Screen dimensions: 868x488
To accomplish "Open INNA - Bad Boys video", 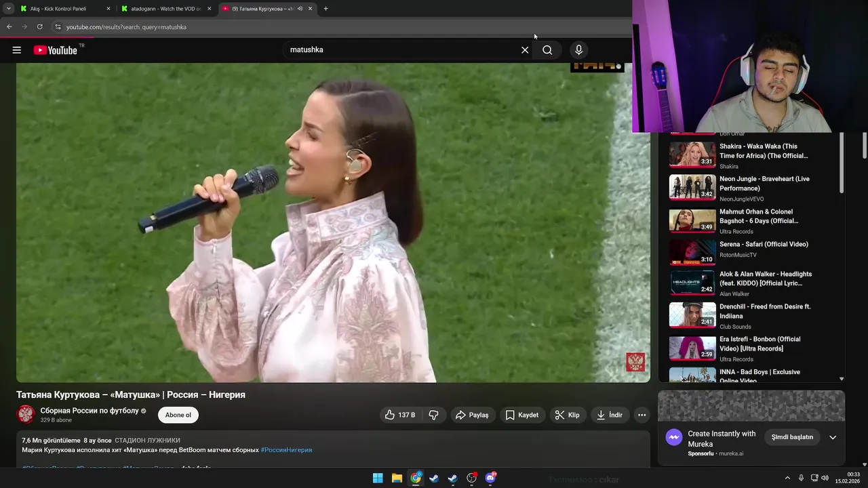I will pos(759,376).
